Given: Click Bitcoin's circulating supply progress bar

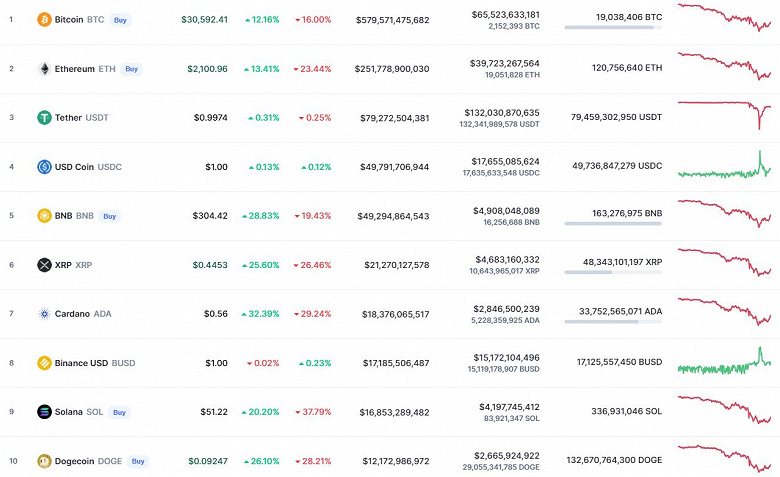Looking at the screenshot, I should [x=613, y=28].
